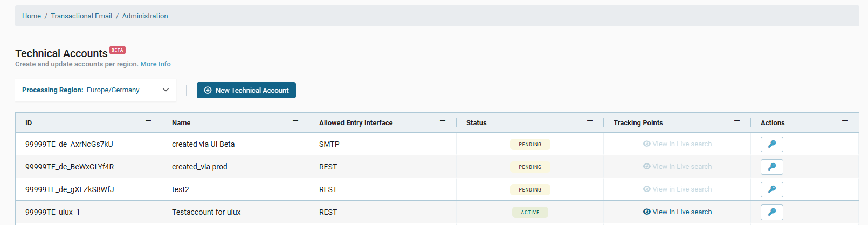
Task: Sort by Name column header
Action: point(181,123)
